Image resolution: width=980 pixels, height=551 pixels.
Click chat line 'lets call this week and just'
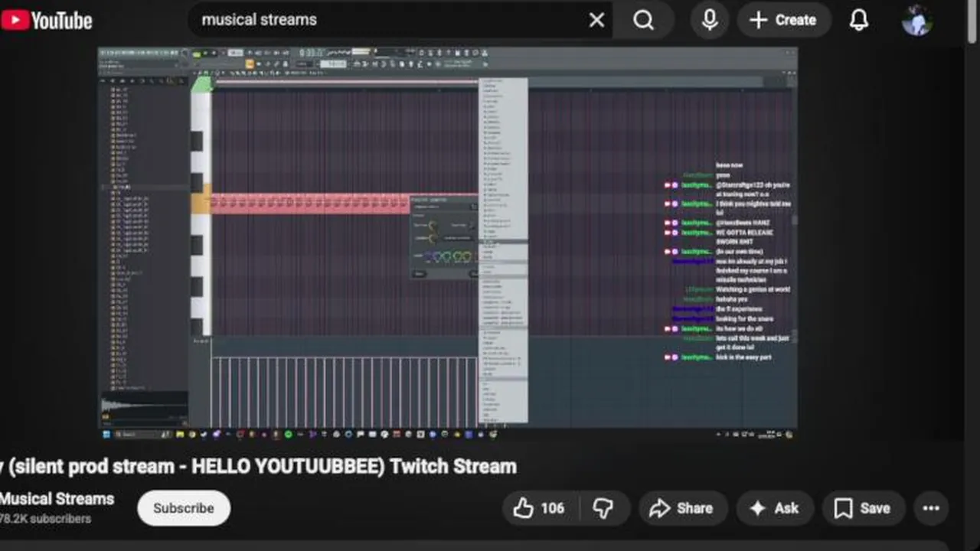(x=752, y=337)
